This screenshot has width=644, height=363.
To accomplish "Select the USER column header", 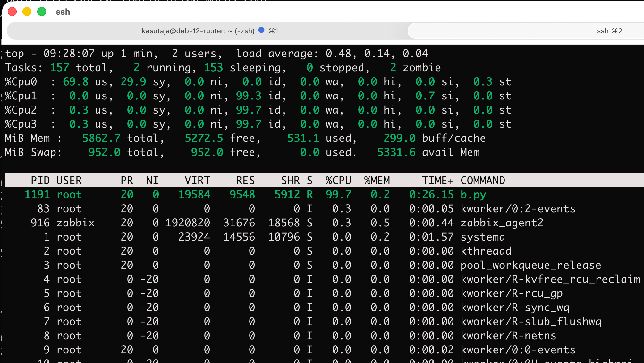I will [69, 181].
